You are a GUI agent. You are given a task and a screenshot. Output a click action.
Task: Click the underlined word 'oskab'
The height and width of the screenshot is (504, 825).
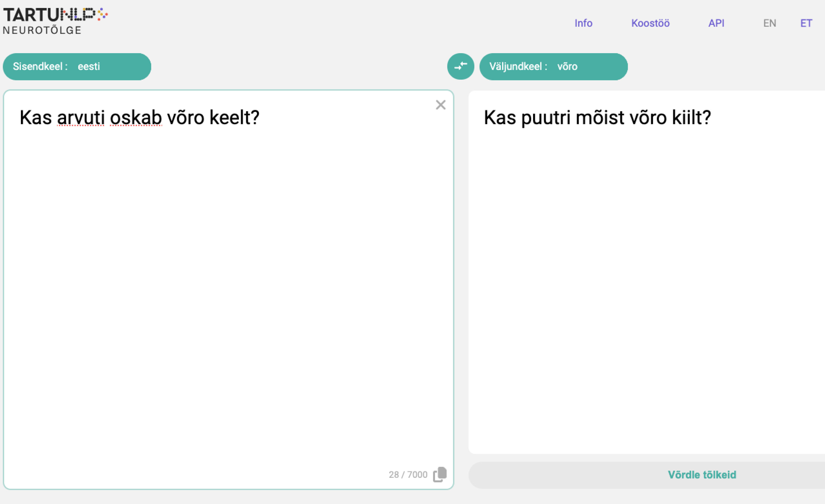point(136,117)
